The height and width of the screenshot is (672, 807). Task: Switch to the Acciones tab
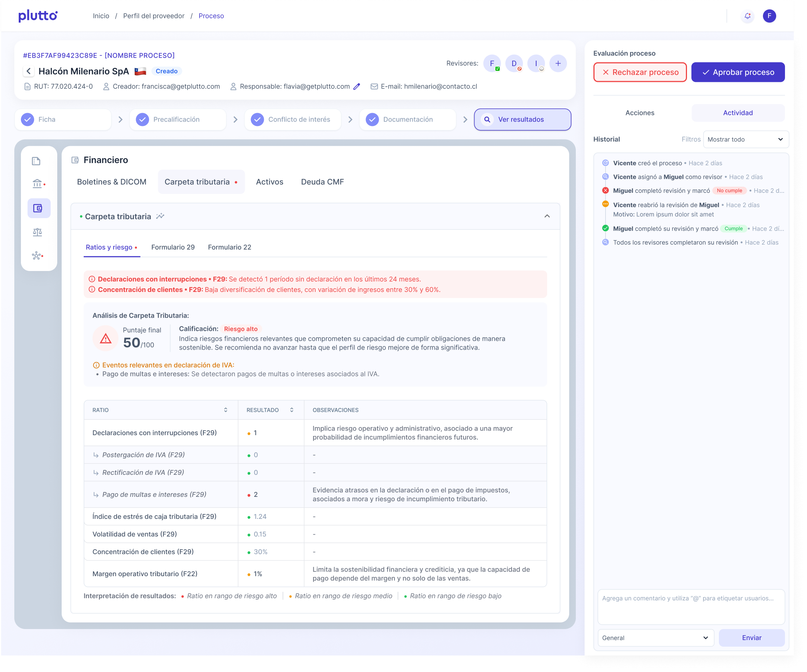(x=639, y=113)
